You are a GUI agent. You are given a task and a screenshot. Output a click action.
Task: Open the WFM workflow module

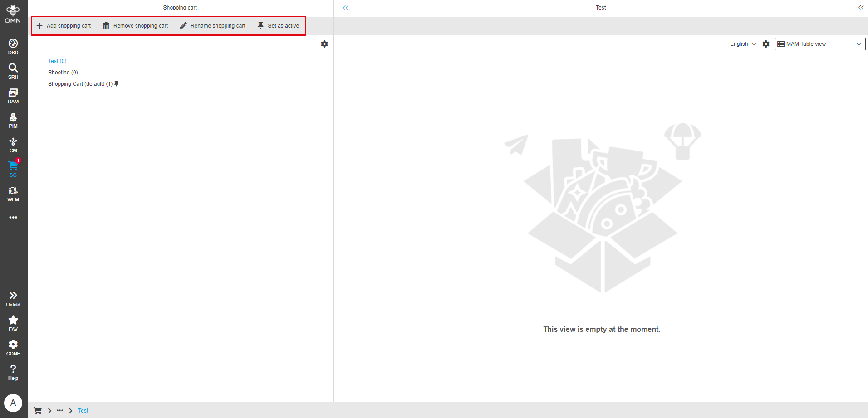[x=13, y=194]
